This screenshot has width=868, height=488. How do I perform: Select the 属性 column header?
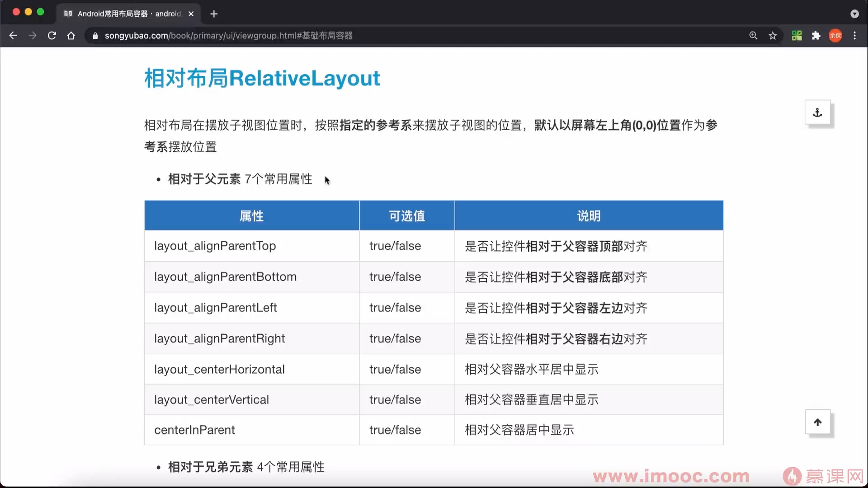pyautogui.click(x=252, y=216)
